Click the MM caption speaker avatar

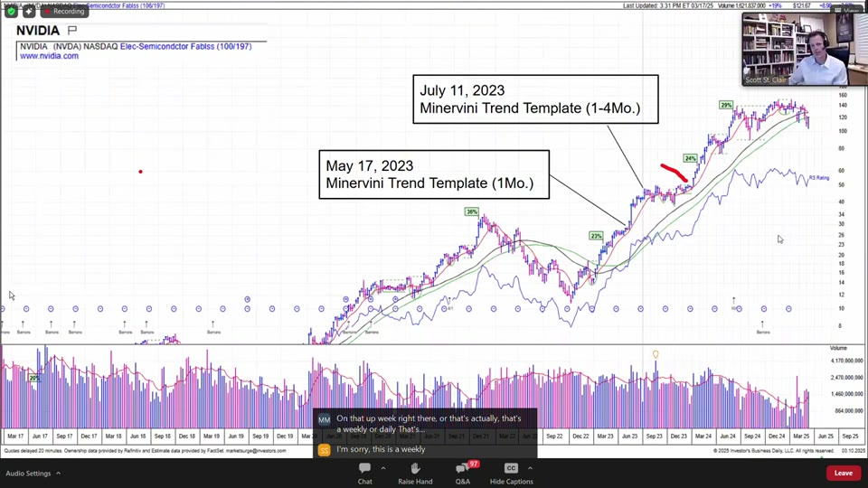325,420
